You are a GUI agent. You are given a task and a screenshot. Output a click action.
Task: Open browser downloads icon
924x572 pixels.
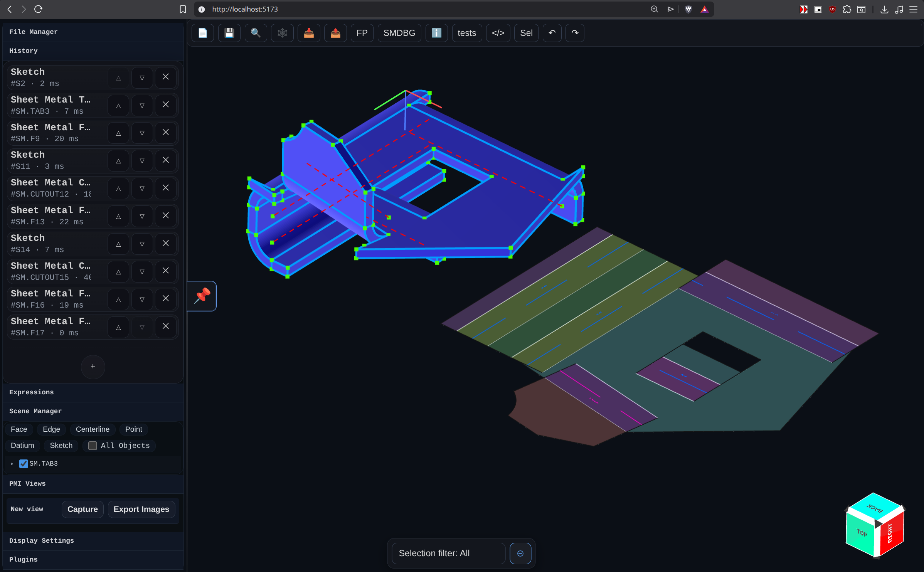[x=884, y=9]
